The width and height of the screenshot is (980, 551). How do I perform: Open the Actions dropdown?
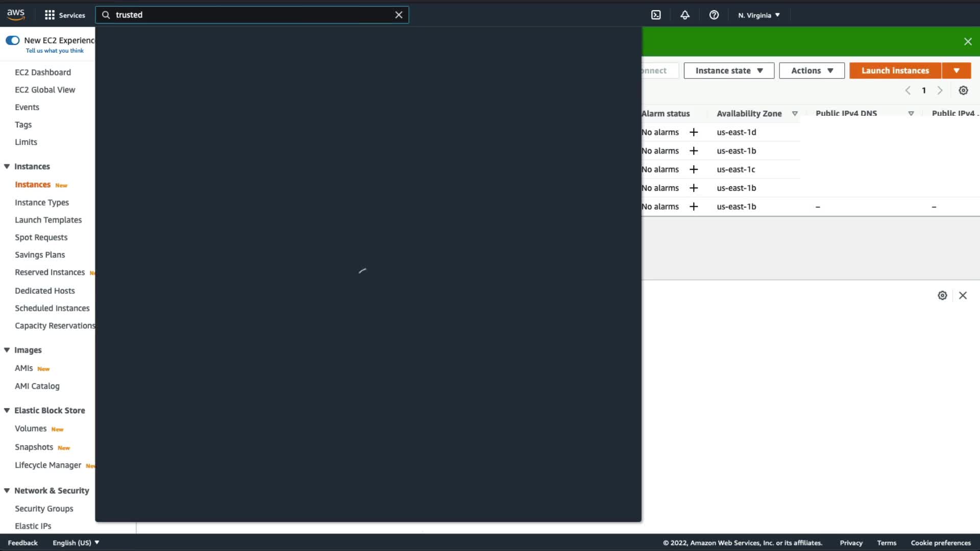(812, 70)
